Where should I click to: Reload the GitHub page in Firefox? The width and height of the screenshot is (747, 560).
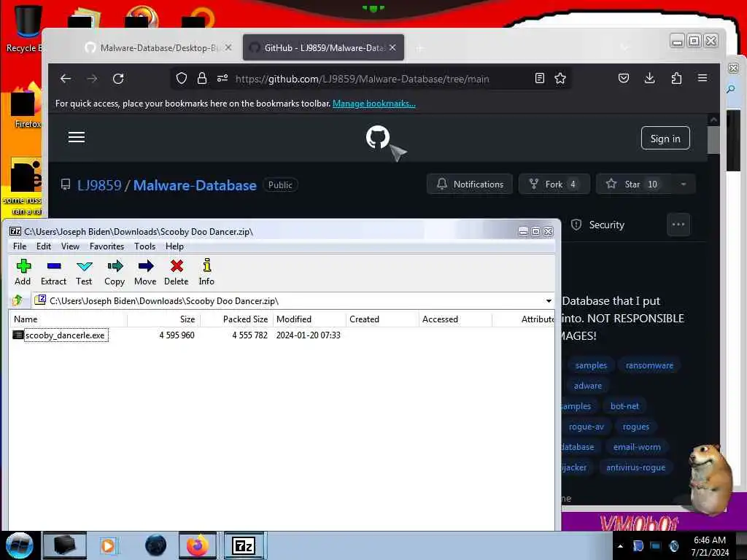point(118,79)
